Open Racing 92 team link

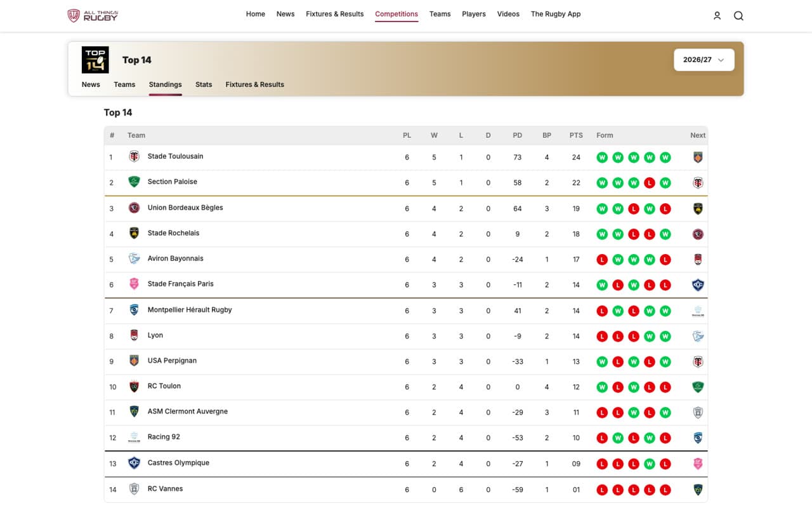pyautogui.click(x=164, y=437)
